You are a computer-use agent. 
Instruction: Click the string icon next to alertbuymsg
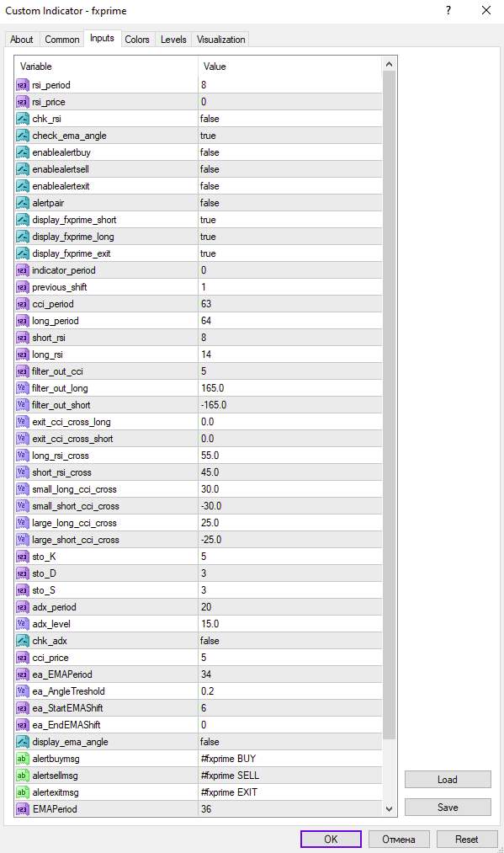pyautogui.click(x=22, y=759)
